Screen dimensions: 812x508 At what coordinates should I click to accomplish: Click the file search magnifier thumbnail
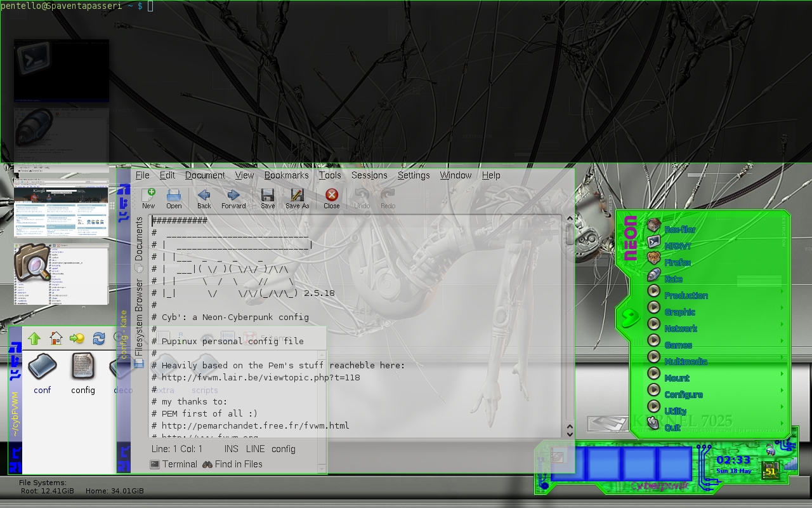62,273
